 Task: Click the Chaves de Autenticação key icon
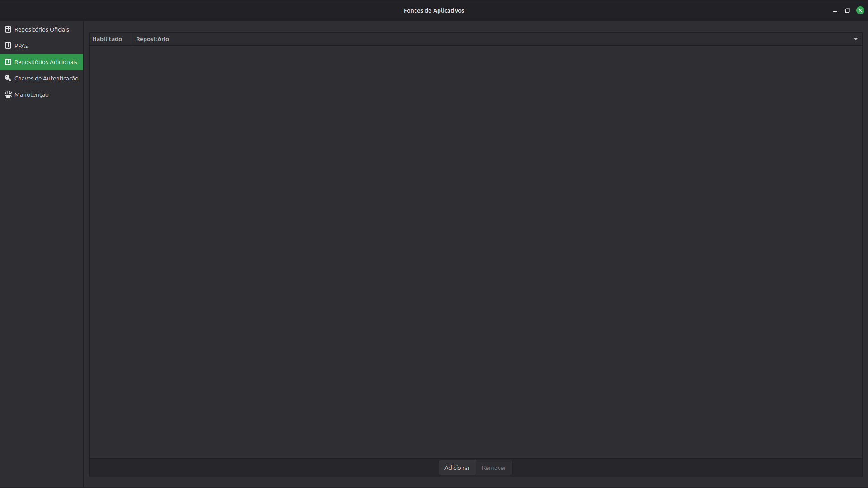point(8,78)
